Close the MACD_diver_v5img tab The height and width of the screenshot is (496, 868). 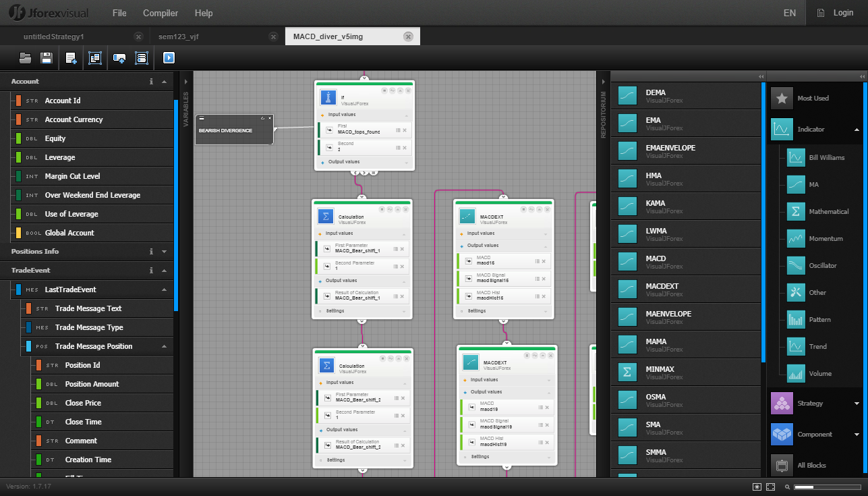pos(408,36)
